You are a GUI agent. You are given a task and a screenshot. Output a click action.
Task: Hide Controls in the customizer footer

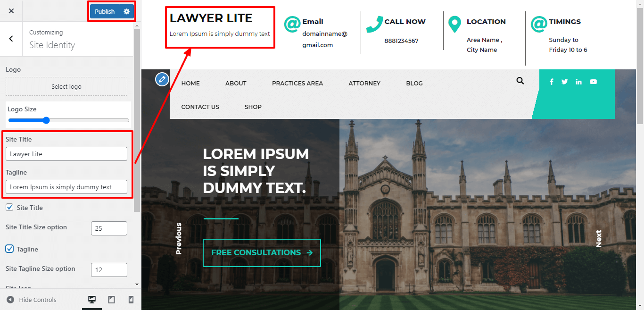pos(32,300)
